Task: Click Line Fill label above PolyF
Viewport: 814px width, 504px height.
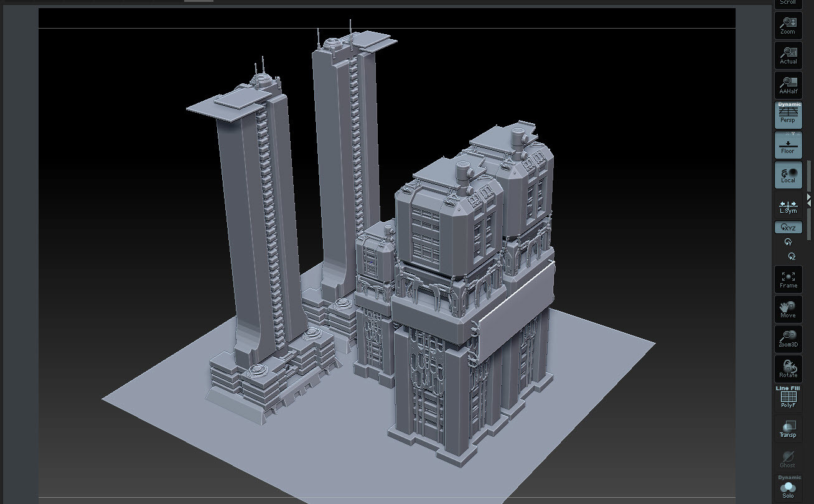Action: pyautogui.click(x=788, y=388)
